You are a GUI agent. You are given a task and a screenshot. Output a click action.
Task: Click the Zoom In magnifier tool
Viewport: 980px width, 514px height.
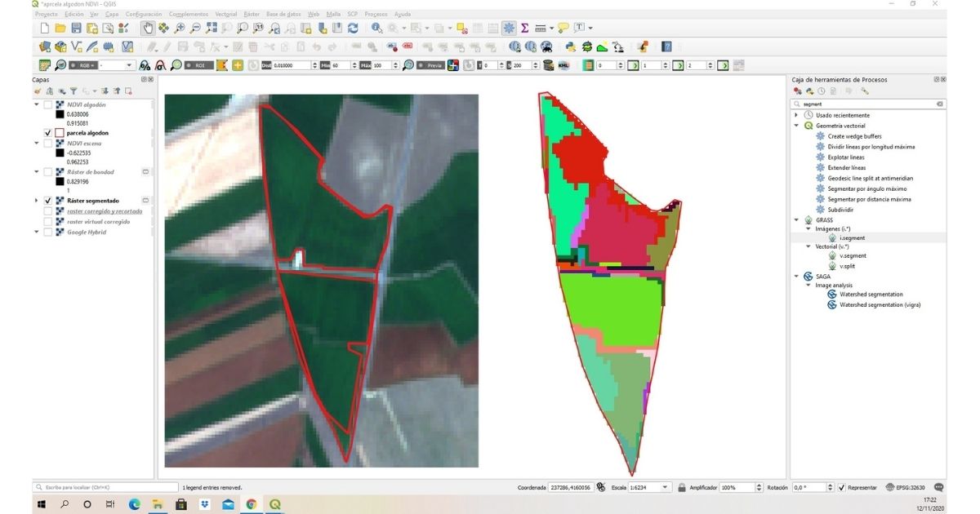pos(180,28)
